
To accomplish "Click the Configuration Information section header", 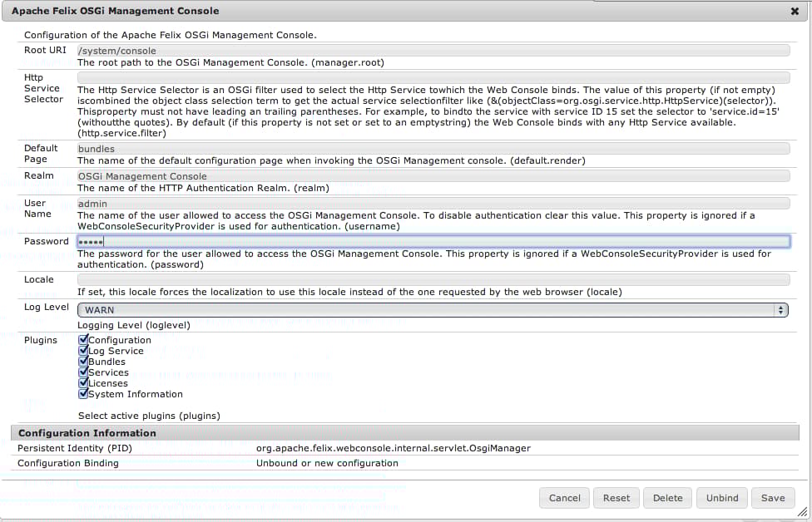I will click(87, 432).
